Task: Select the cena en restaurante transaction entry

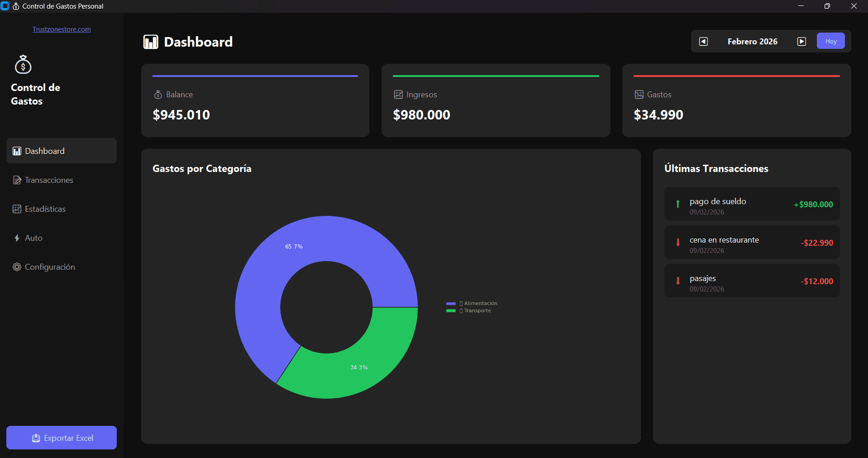Action: pyautogui.click(x=751, y=242)
